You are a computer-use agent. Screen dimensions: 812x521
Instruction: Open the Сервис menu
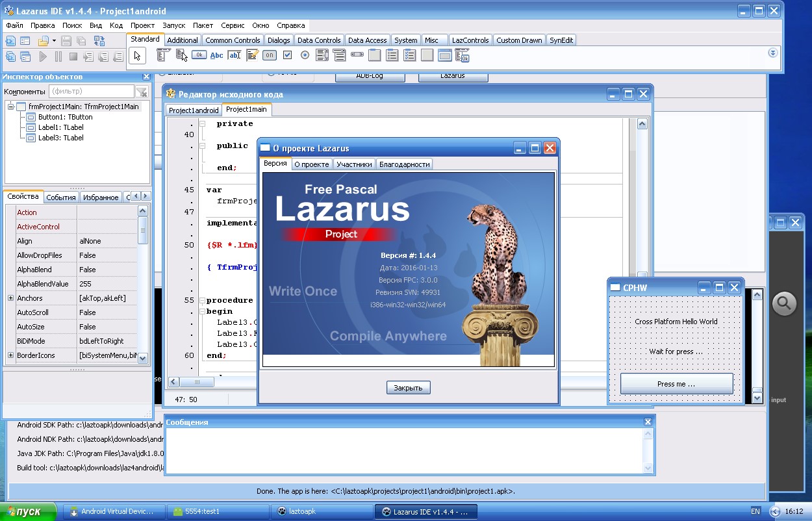pos(233,25)
